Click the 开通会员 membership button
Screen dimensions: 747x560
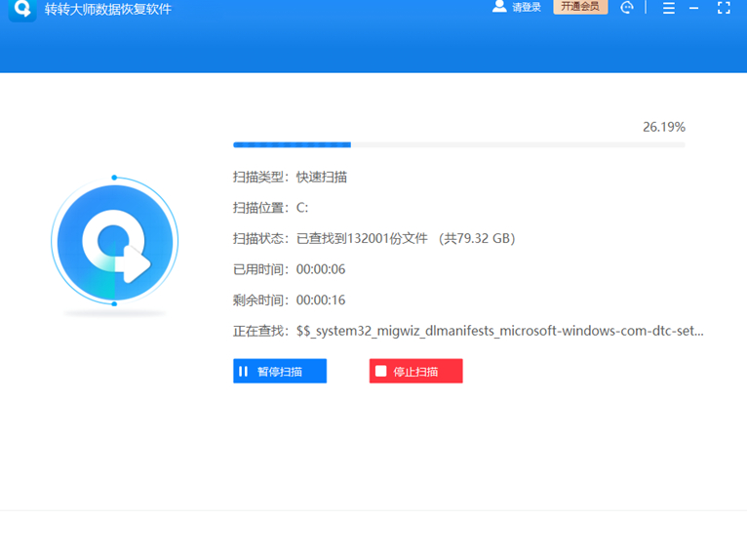click(580, 7)
